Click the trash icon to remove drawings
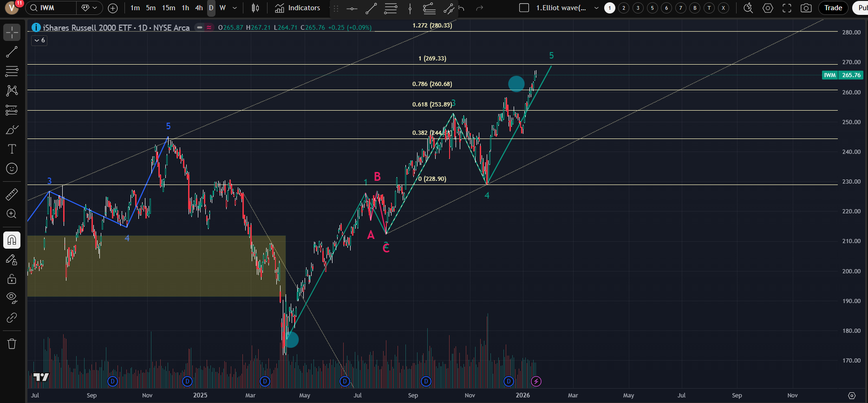This screenshot has width=868, height=403. pyautogui.click(x=12, y=344)
